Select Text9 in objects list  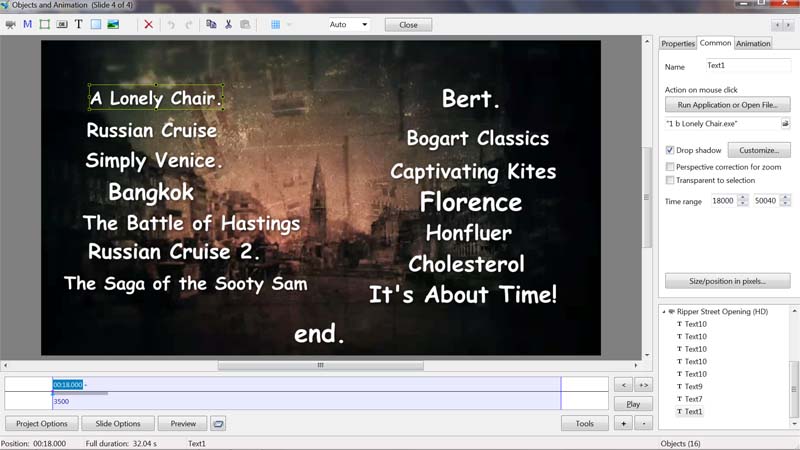point(693,386)
